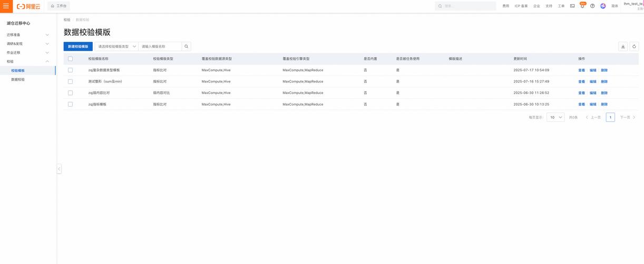
Task: Click the help question mark icon
Action: (592, 6)
